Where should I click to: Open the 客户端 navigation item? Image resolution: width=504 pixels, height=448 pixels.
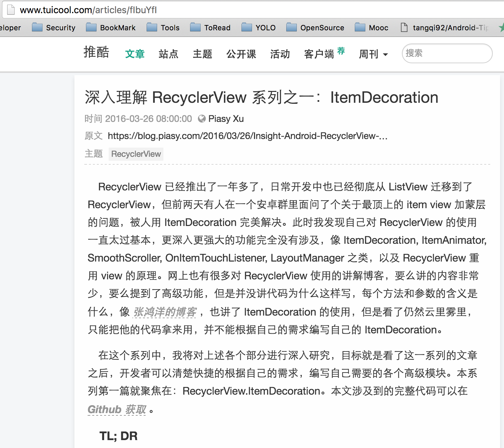click(319, 54)
